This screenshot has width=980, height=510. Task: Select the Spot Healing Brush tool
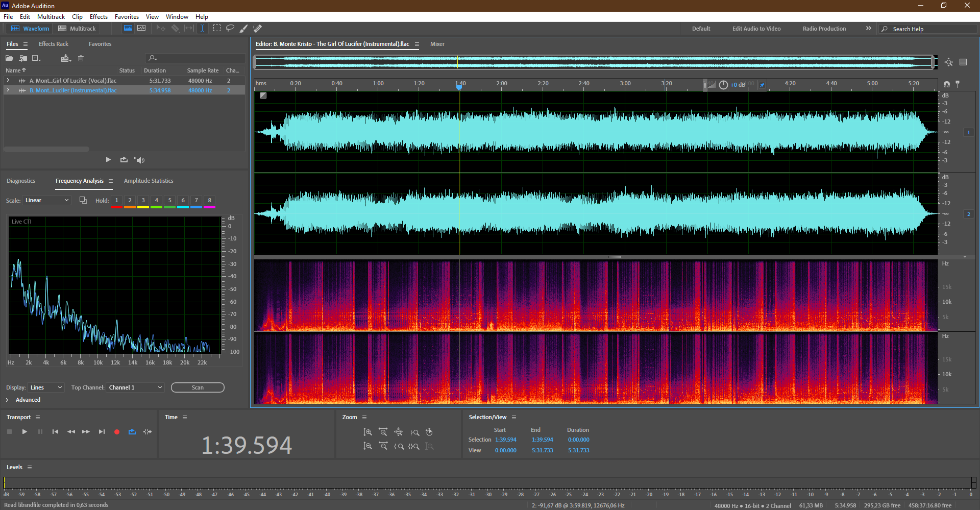pyautogui.click(x=258, y=29)
